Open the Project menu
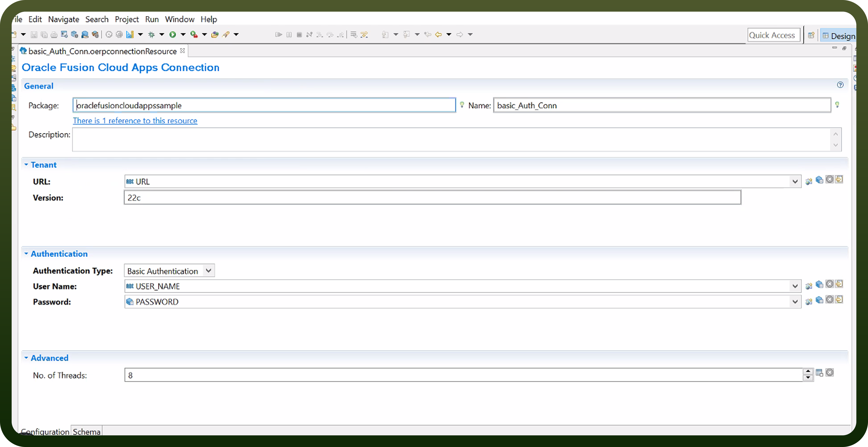Viewport: 868px width, 447px height. pyautogui.click(x=127, y=19)
